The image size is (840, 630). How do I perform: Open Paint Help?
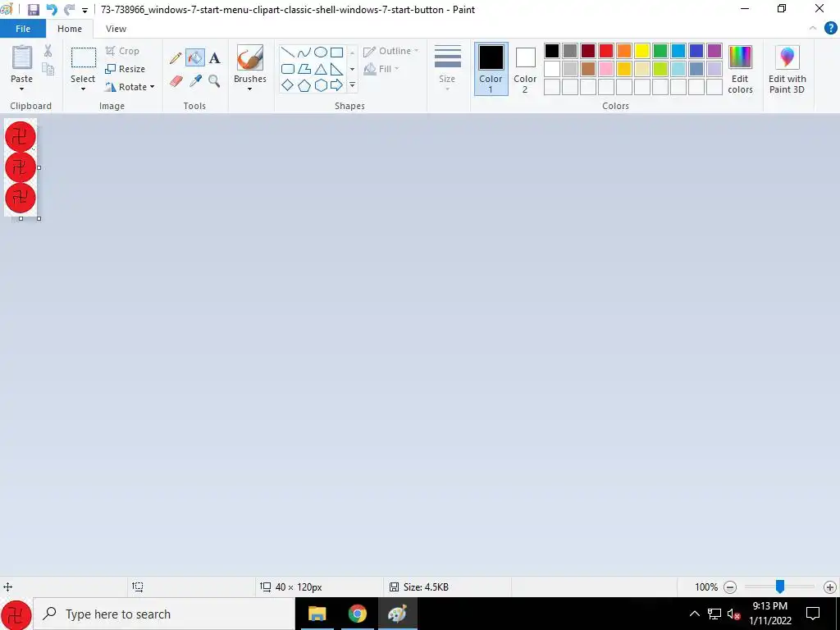point(830,29)
